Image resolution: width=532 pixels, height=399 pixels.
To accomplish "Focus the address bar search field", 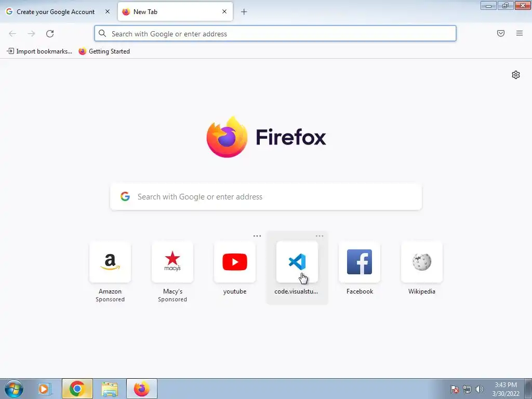I will coord(275,34).
